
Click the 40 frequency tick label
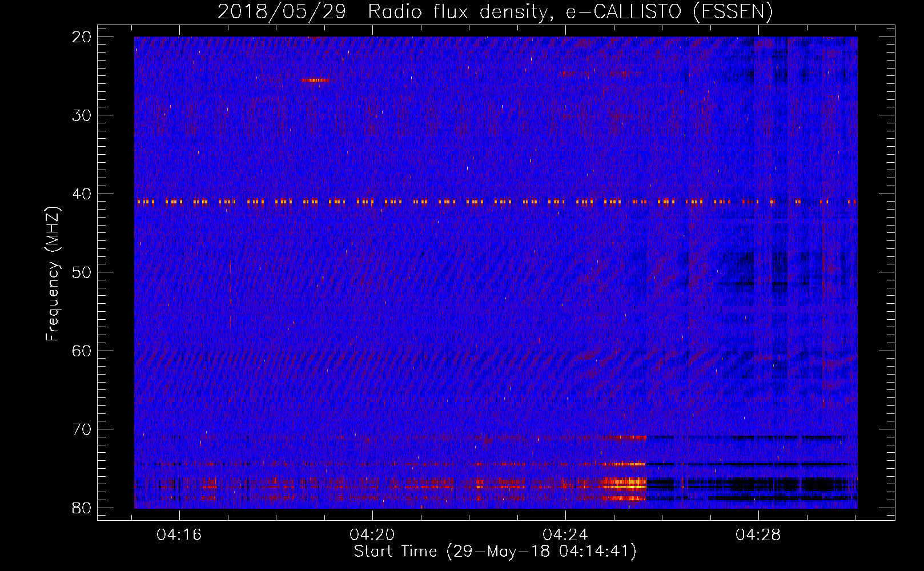82,194
